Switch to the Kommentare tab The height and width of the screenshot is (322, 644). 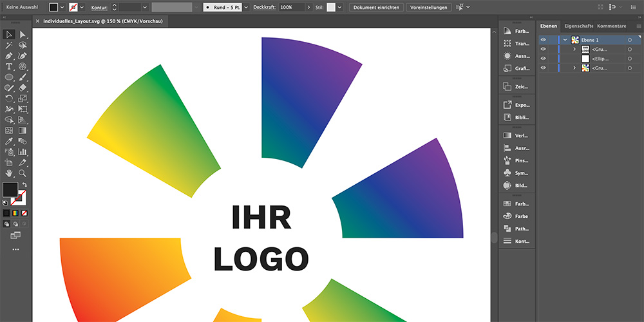click(611, 26)
